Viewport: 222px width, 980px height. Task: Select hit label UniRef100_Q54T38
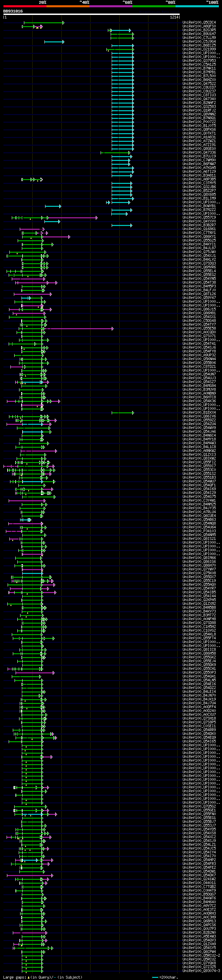(x=199, y=282)
